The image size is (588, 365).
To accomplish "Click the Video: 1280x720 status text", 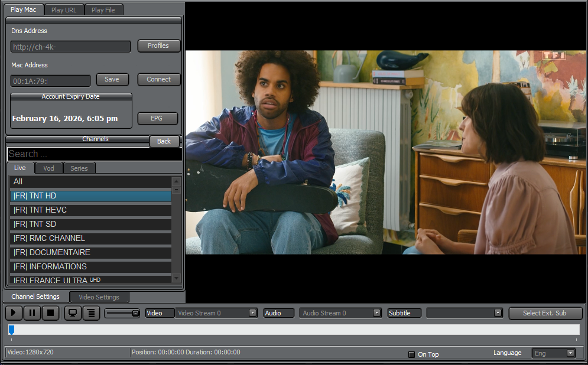I will (31, 352).
